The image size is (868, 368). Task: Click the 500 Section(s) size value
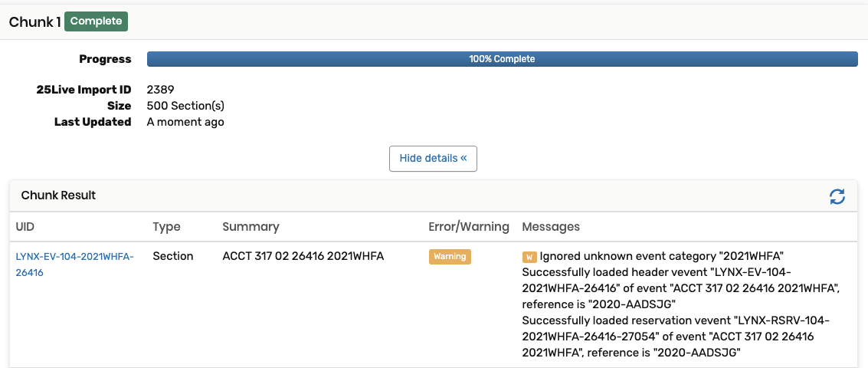pos(185,106)
